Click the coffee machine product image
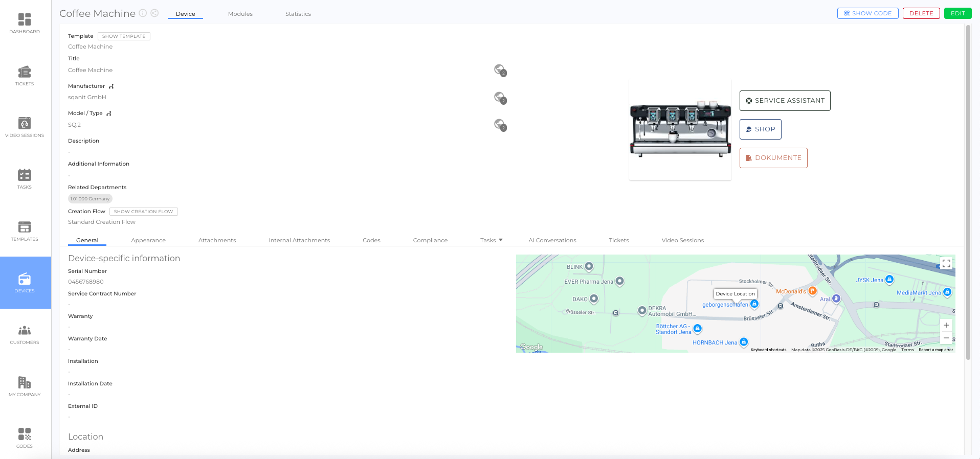The width and height of the screenshot is (980, 459). pos(680,130)
